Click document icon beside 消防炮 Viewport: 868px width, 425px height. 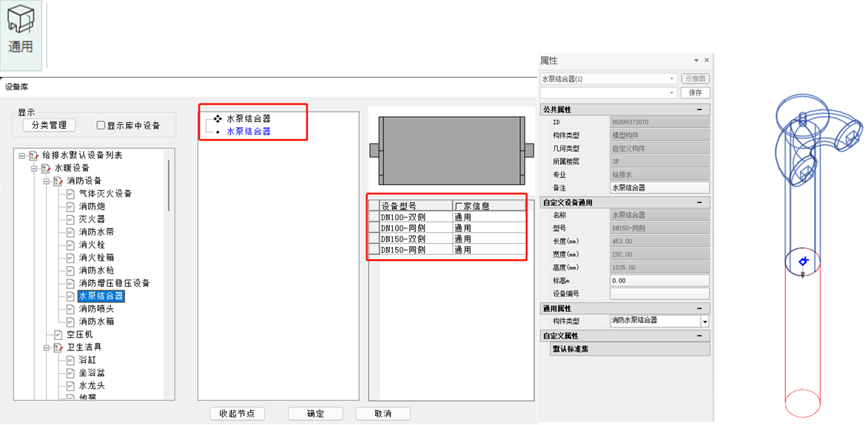click(70, 207)
